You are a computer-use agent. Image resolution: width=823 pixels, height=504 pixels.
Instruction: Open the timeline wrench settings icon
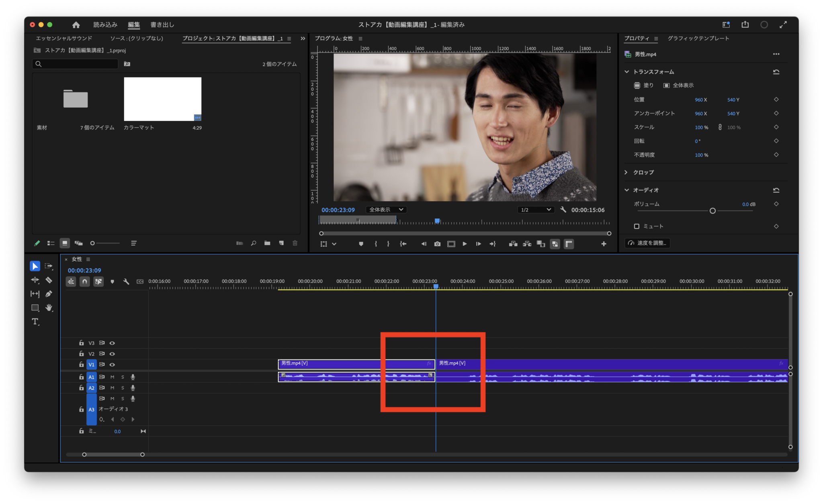pos(126,281)
